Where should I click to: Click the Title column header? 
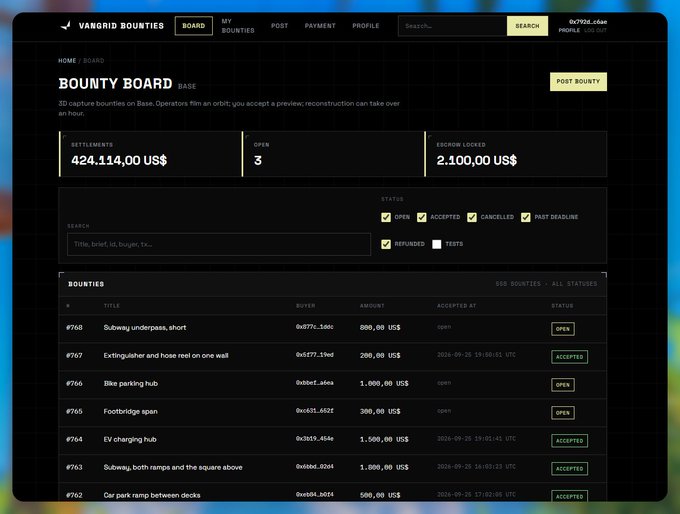111,306
